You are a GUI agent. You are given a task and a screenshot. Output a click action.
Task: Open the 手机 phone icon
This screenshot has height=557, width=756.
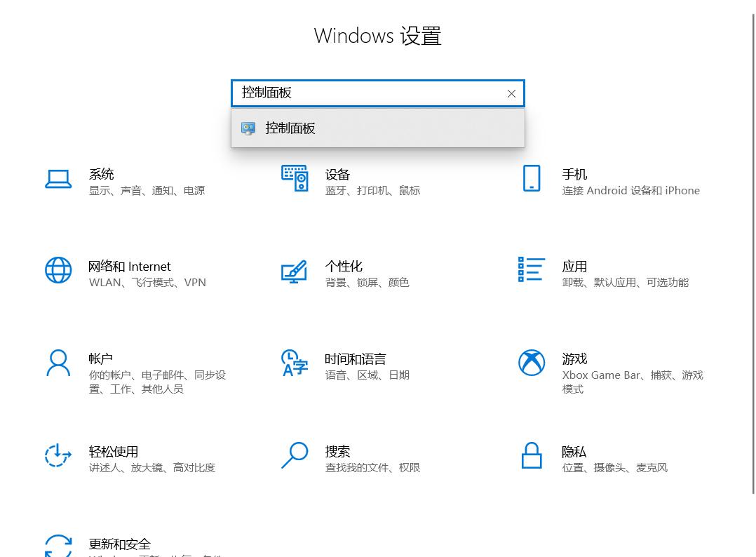532,178
